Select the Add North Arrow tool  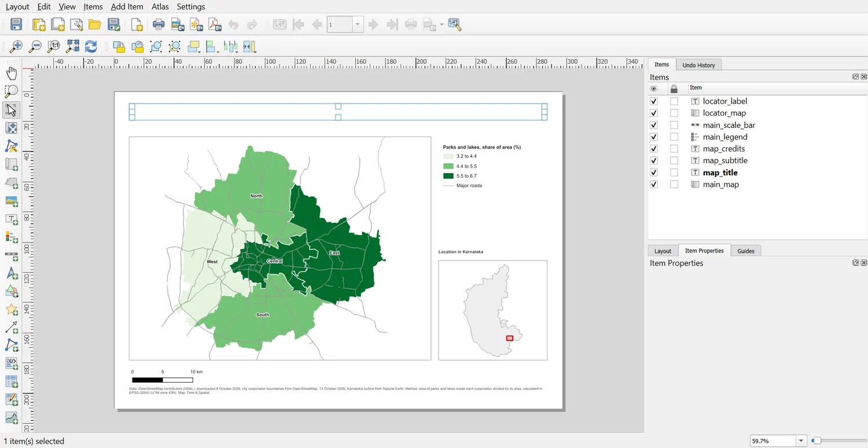12,274
